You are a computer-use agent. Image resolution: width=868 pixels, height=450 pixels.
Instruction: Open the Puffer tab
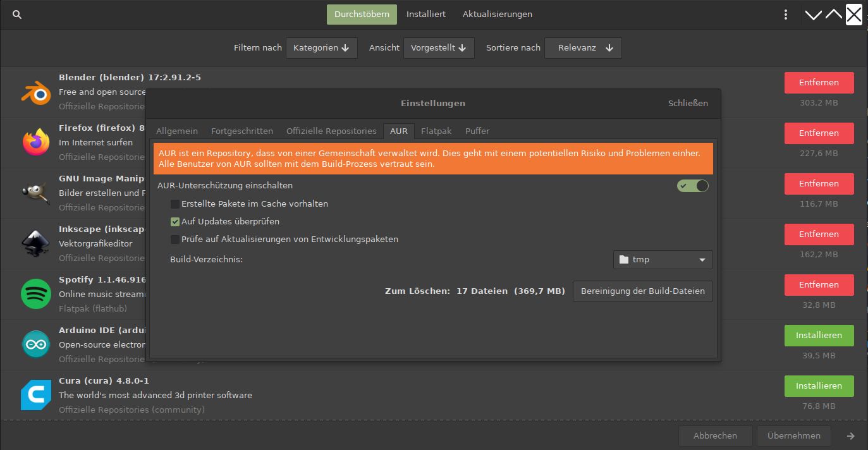(477, 131)
